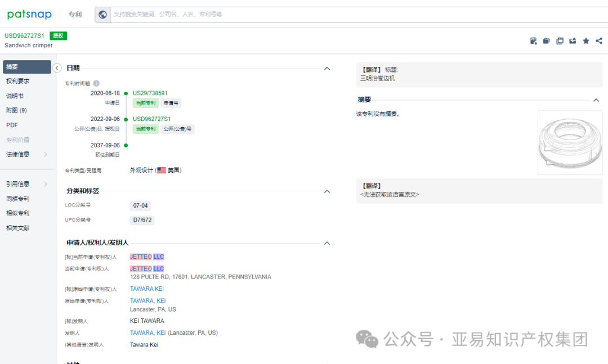Click the 2037-09-06 estimated expiry date
Viewport: 608px width, 364px height.
[x=105, y=145]
